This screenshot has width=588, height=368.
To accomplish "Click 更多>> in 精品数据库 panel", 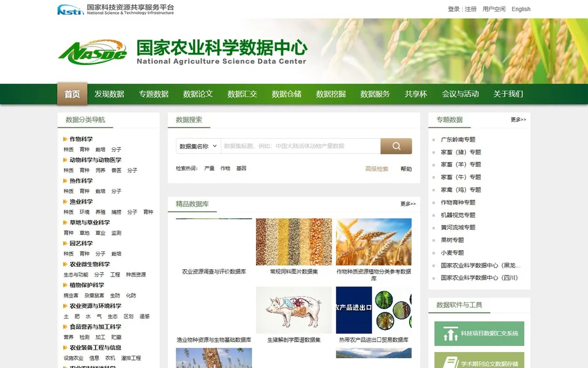I will point(408,204).
